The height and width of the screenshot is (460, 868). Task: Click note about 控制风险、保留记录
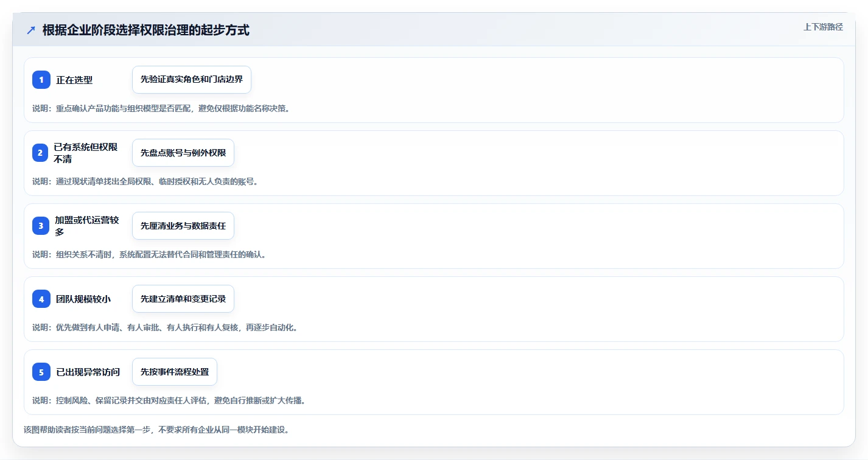click(x=169, y=400)
